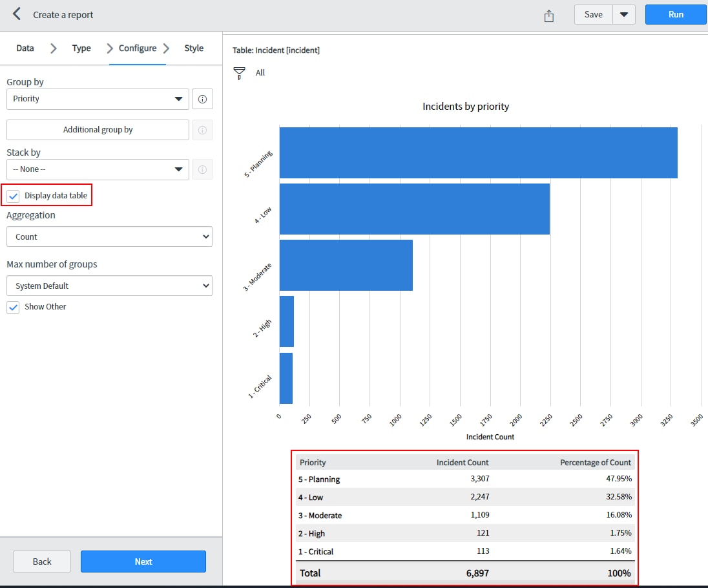Click the info icon beside Additional group by

coord(202,130)
